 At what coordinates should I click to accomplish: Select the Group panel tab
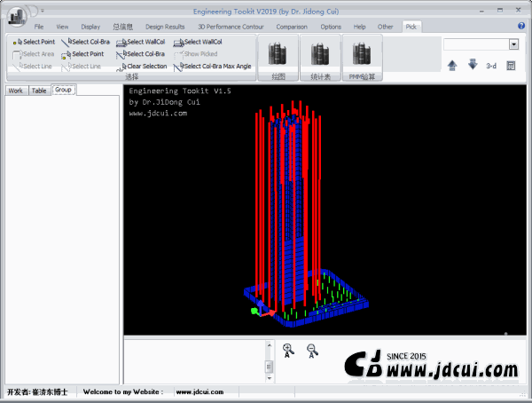tap(63, 90)
